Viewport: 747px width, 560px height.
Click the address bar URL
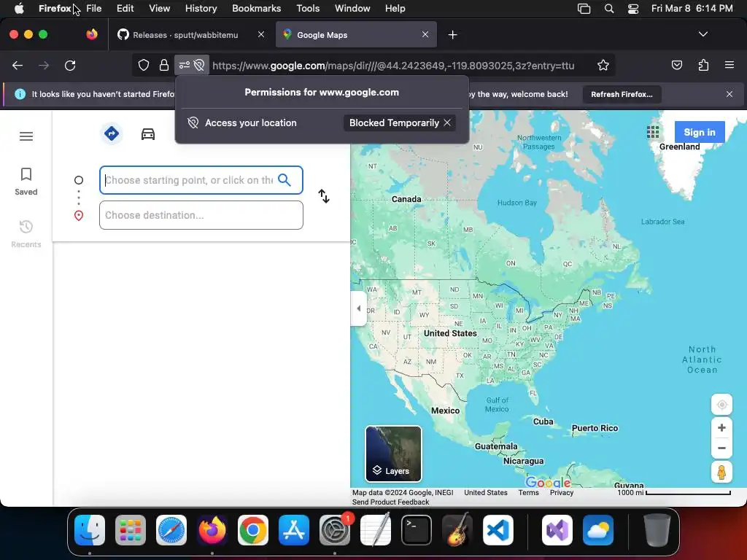(x=393, y=66)
